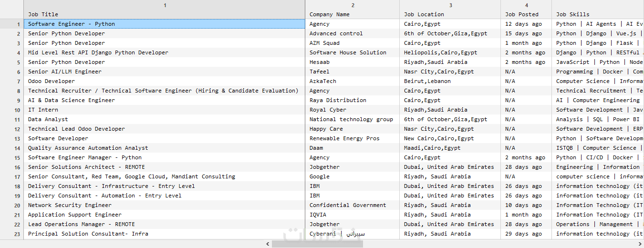This screenshot has width=644, height=248.
Task: Select 'Senior Solutions Architect - REMOTE' cell
Action: (165, 167)
